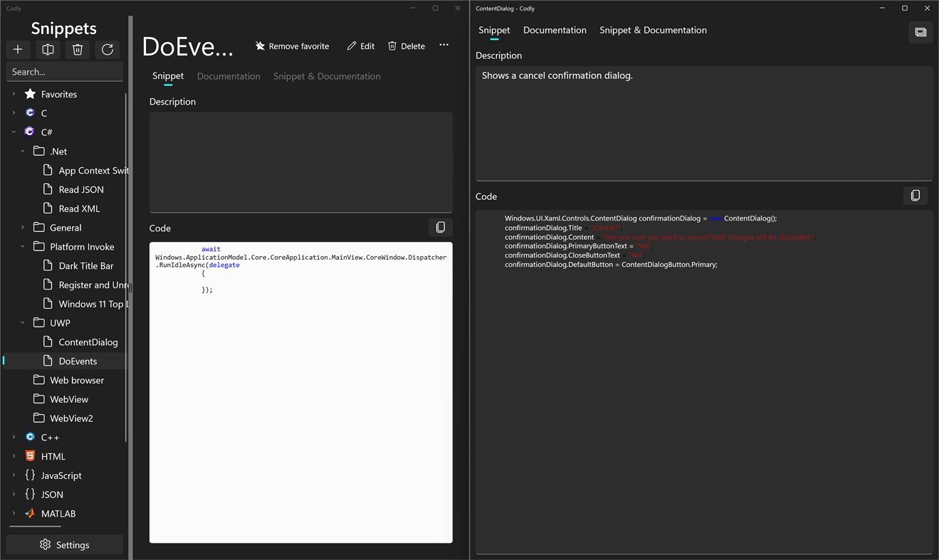The image size is (939, 560).
Task: Remove DoEvents from favorites
Action: coord(292,46)
